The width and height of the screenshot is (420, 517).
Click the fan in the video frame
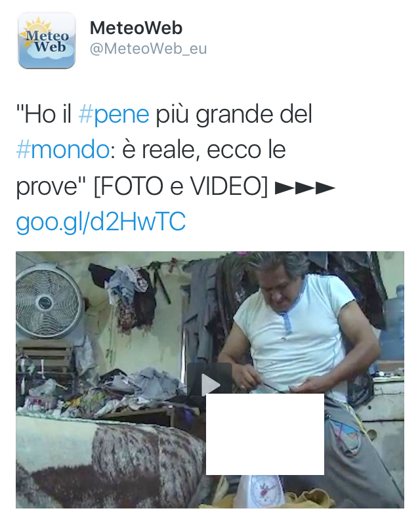49,300
